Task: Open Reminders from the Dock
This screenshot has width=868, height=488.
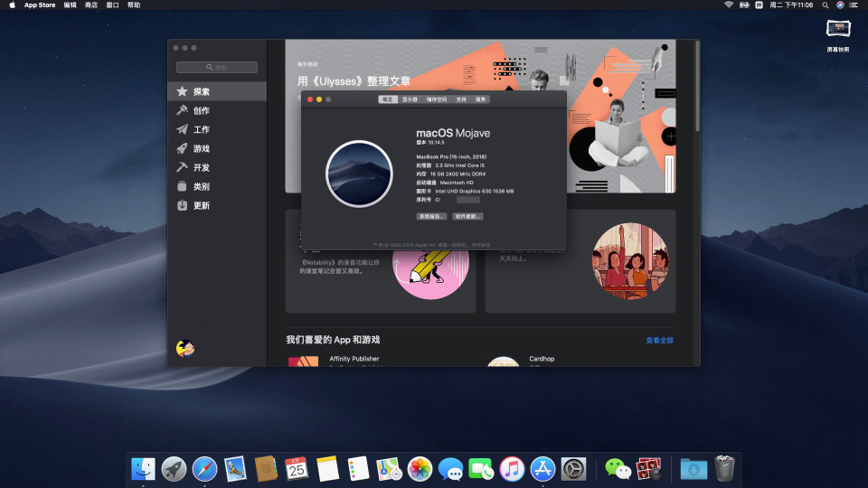Action: (x=358, y=469)
